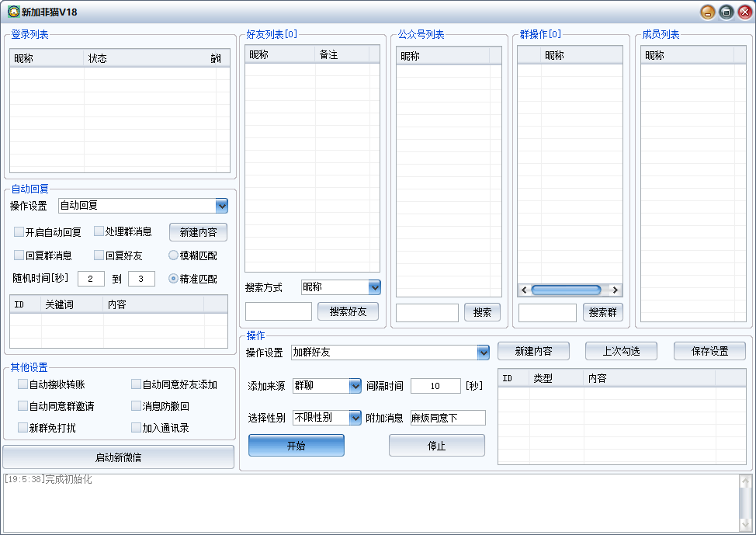The width and height of the screenshot is (756, 535).
Task: Expand the 搜索方式 昵称 dropdown
Action: click(x=374, y=287)
